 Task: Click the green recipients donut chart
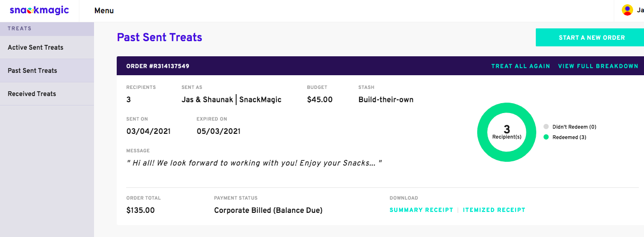coord(507,132)
